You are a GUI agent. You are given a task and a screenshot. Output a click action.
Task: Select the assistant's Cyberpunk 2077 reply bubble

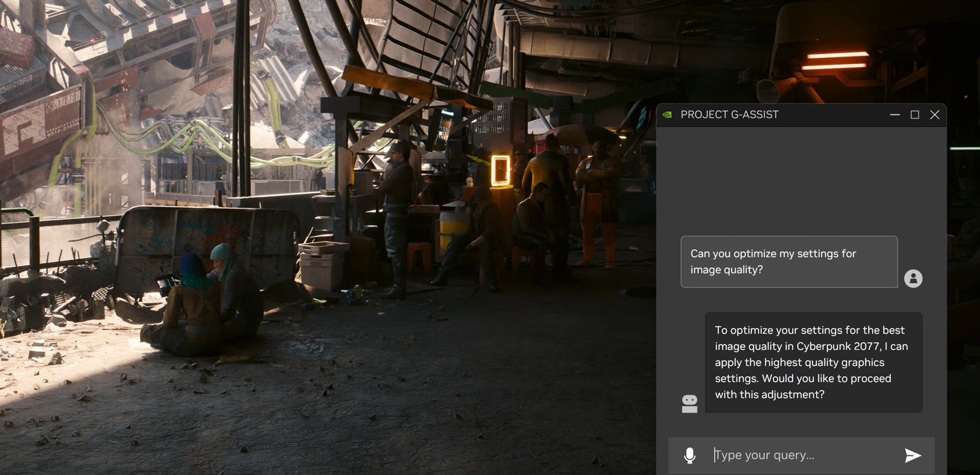[813, 362]
